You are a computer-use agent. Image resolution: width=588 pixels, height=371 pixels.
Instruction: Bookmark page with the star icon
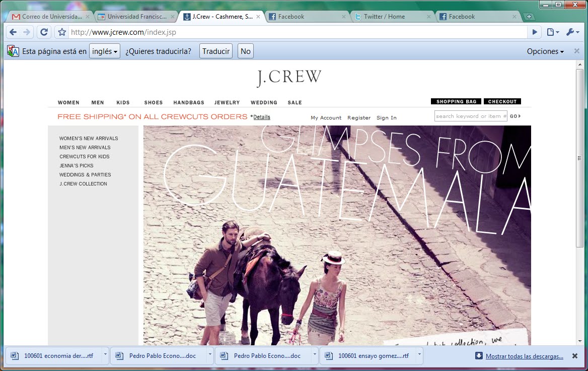point(62,32)
